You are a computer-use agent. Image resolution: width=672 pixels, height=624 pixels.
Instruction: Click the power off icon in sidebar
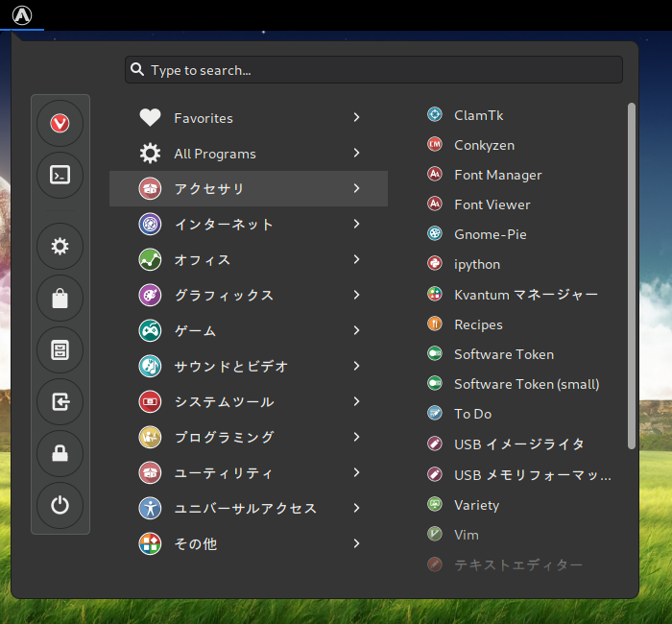point(60,505)
